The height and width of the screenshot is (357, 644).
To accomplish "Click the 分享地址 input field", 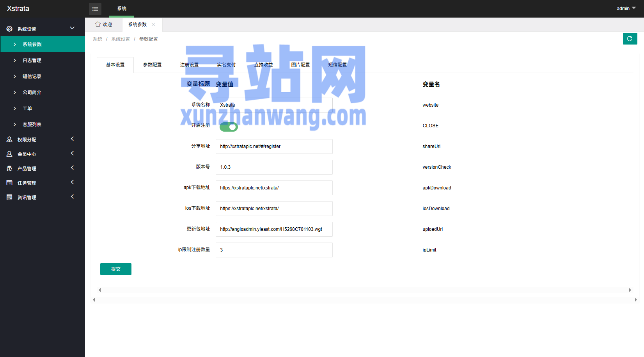I will (x=274, y=146).
